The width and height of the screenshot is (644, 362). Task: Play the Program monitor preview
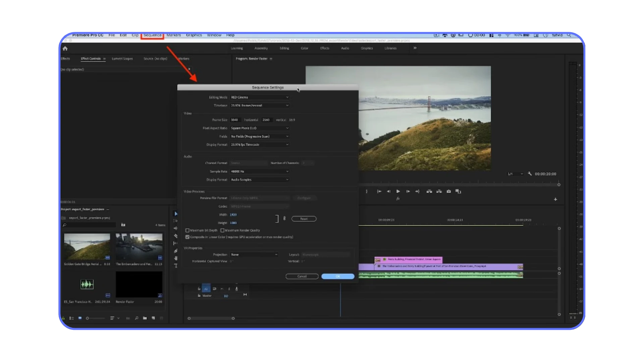[398, 191]
